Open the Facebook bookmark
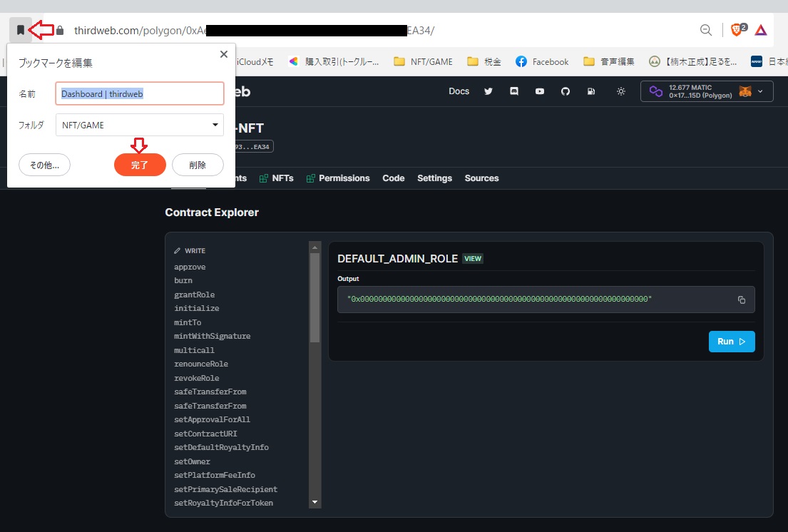The width and height of the screenshot is (788, 532). point(542,62)
